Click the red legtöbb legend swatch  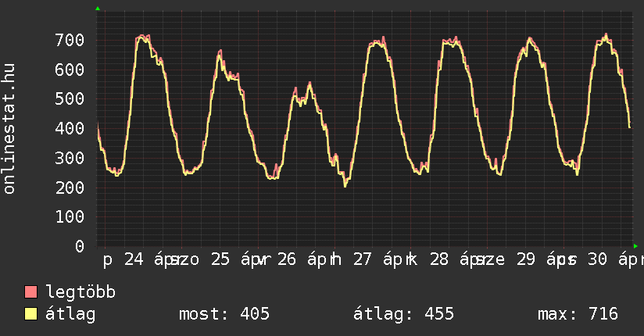click(31, 293)
